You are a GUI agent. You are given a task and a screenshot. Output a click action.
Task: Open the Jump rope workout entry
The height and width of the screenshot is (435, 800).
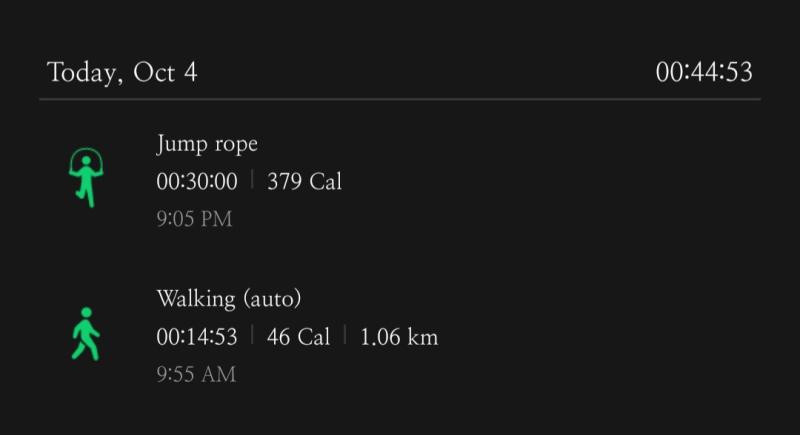click(x=400, y=180)
